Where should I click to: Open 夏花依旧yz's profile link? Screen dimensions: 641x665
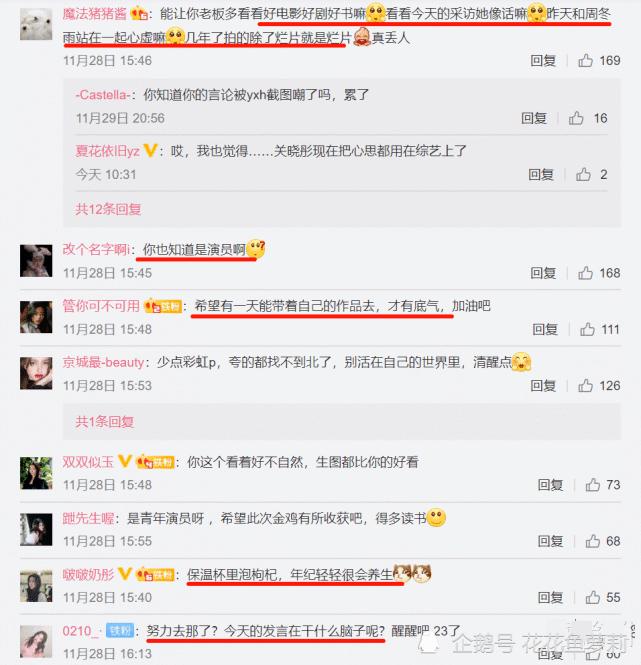click(107, 151)
